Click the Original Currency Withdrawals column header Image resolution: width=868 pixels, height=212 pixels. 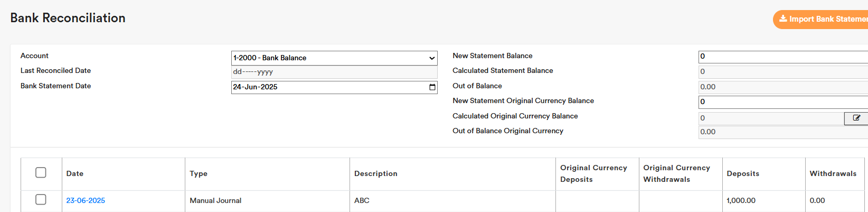click(676, 174)
